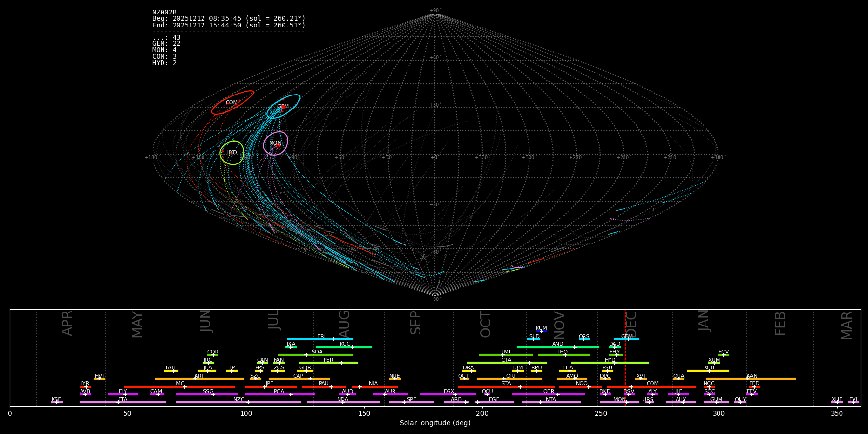The width and height of the screenshot is (868, 434).
Task: Select the 'Beg: 20251212 08:35:45' line
Action: 229,19
